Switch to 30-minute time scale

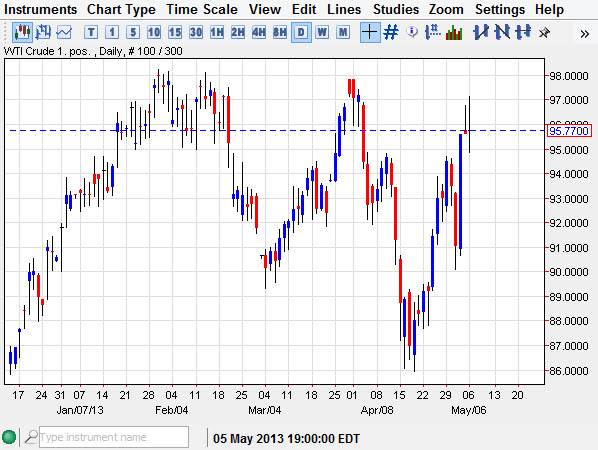coord(196,32)
